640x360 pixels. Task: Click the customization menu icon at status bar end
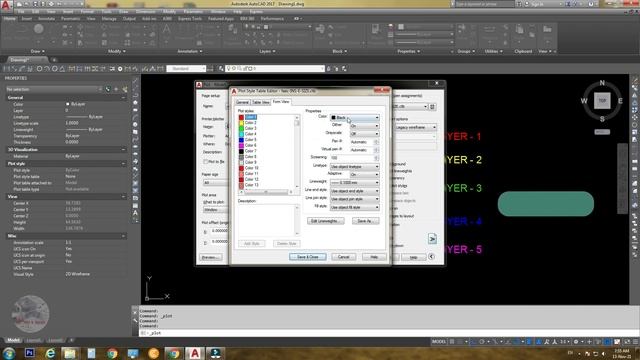tap(635, 342)
